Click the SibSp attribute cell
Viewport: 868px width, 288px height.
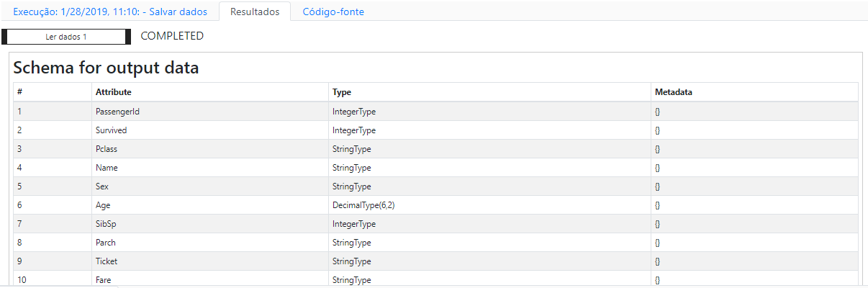pyautogui.click(x=210, y=224)
